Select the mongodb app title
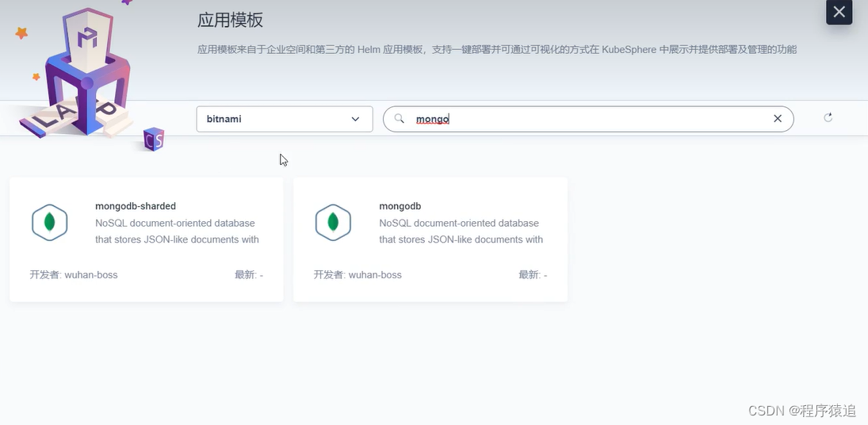 coord(400,206)
